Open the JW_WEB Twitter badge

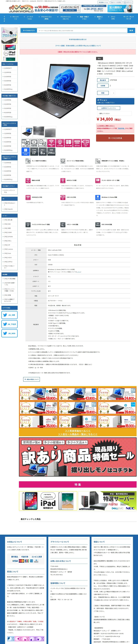(10, 333)
